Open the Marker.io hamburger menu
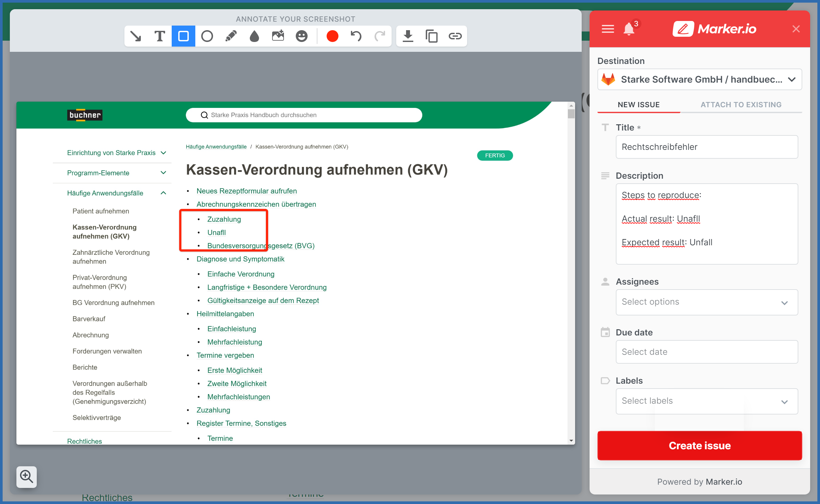This screenshot has height=504, width=820. click(x=607, y=29)
